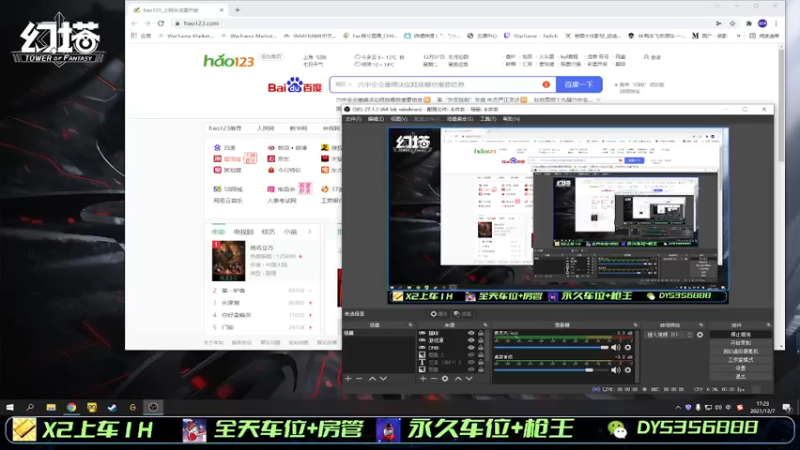The height and width of the screenshot is (450, 800).
Task: Pop out the Audio Mixer dock
Action: click(x=635, y=325)
